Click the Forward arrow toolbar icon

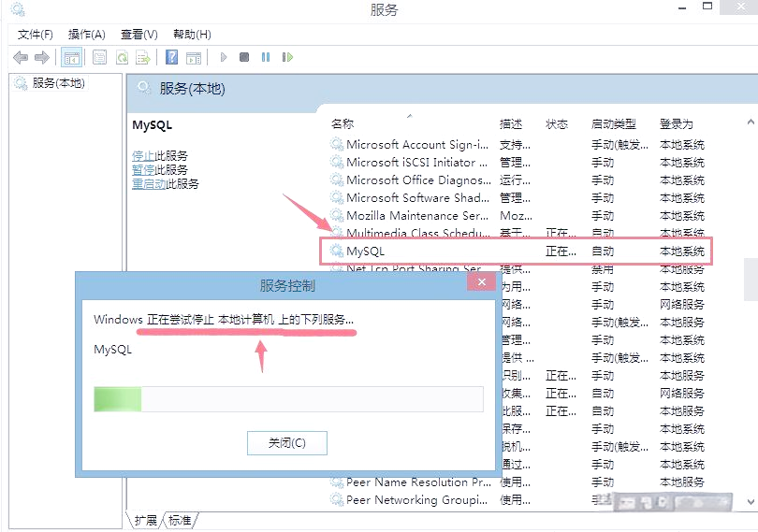(x=42, y=57)
